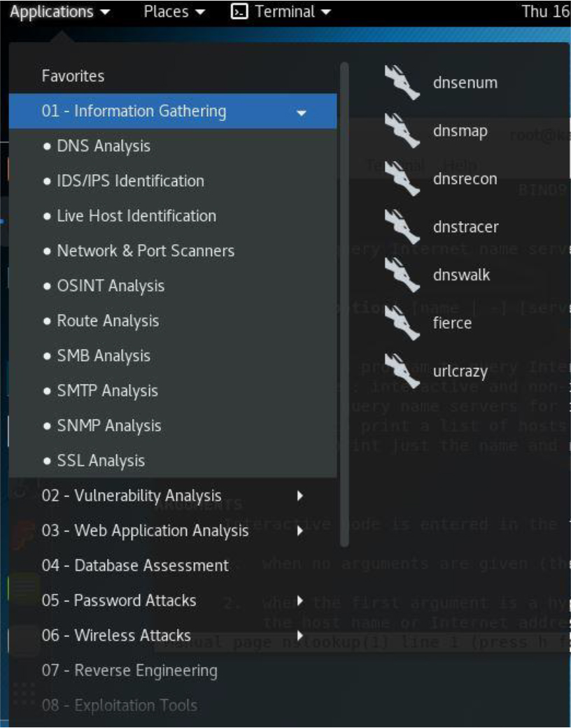Launch fierce from its icon

(x=402, y=323)
